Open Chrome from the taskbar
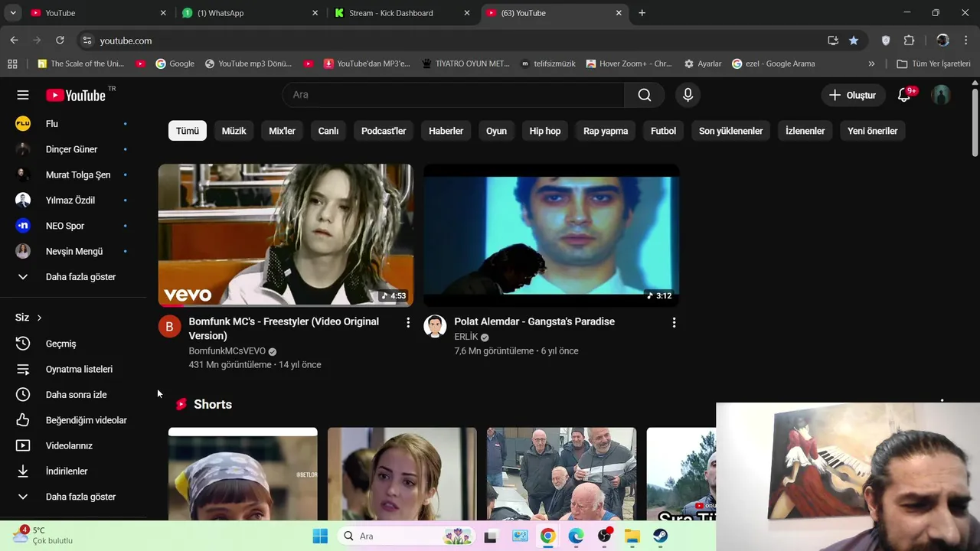Viewport: 980px width, 551px height. pos(547,536)
